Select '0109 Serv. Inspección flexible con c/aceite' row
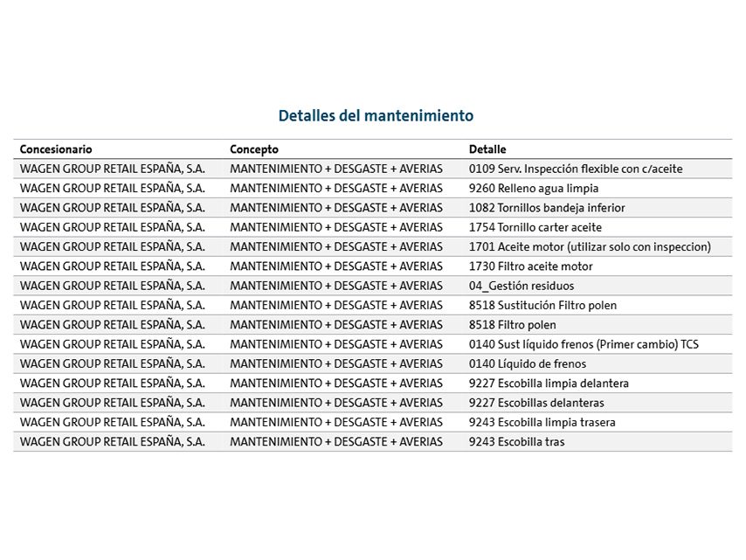746x560 pixels. click(576, 169)
